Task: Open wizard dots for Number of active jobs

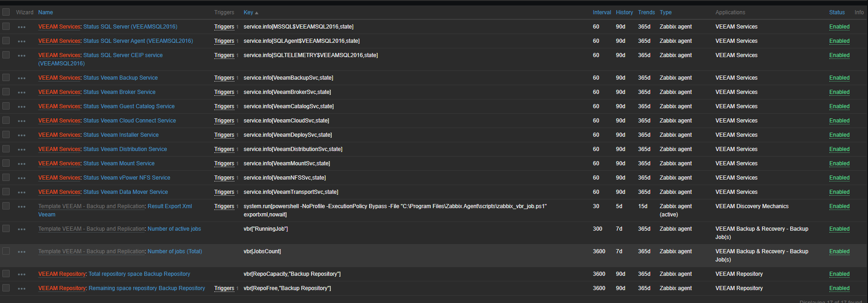Action: tap(22, 229)
